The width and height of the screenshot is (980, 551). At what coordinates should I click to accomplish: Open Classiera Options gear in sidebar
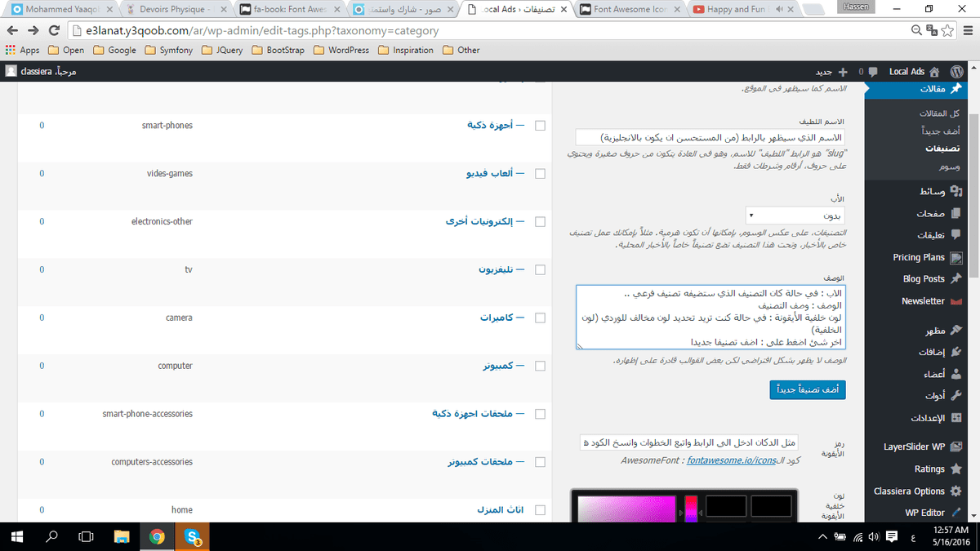click(957, 491)
